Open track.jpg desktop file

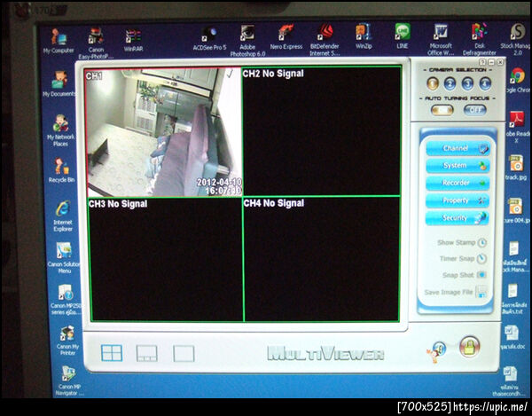[516, 168]
